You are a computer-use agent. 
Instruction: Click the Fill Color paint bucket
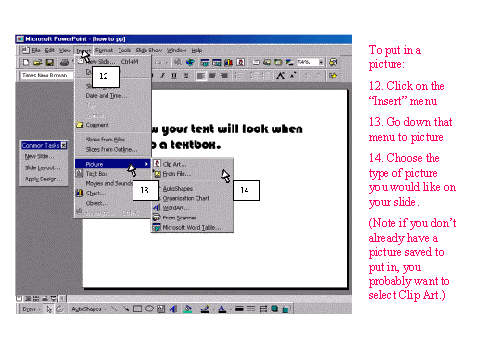(188, 309)
